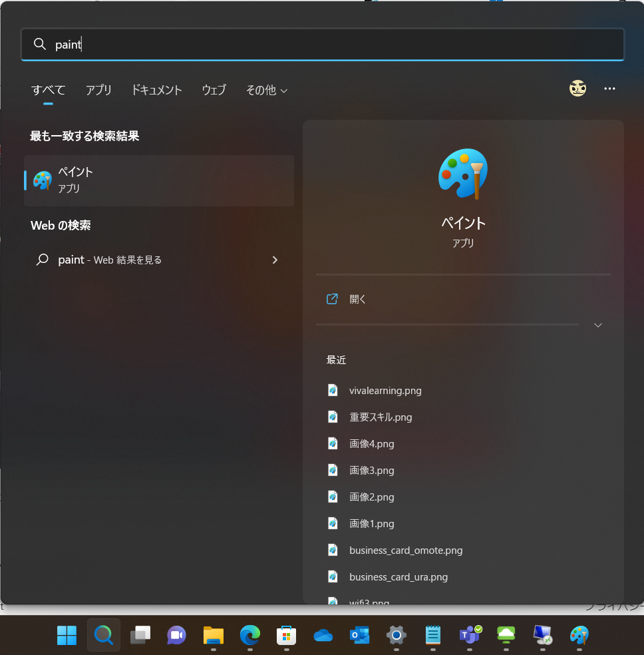Switch to the ドキュメント tab
The width and height of the screenshot is (644, 655).
coord(156,90)
